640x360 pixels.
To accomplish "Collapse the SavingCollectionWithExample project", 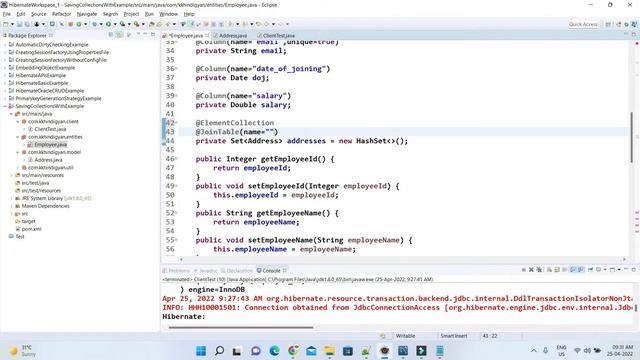I will click(5, 106).
